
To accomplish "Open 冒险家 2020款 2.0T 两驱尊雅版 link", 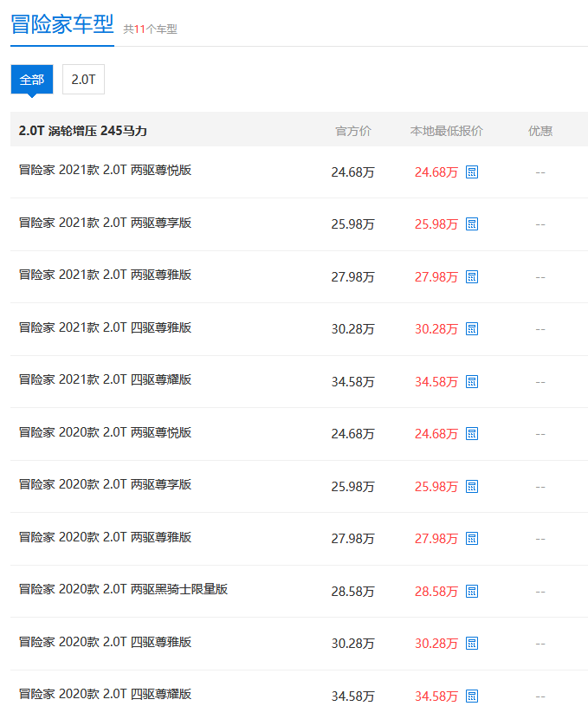I will (x=105, y=537).
